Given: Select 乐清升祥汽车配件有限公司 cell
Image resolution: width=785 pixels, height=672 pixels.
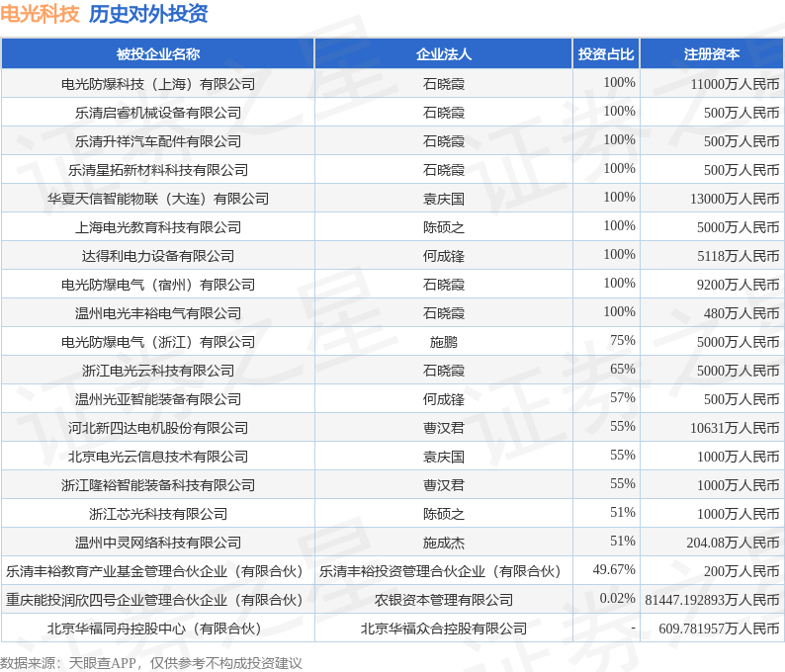Looking at the screenshot, I should point(158,141).
